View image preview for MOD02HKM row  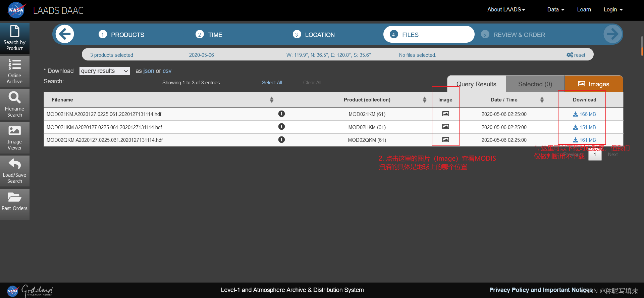pos(445,127)
